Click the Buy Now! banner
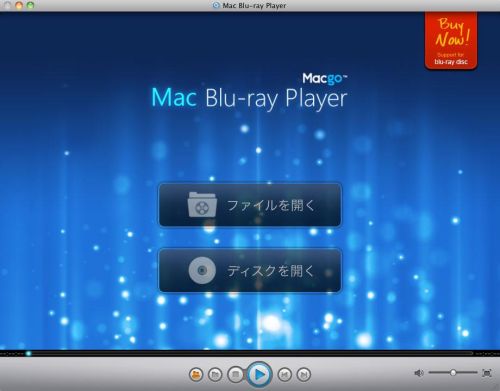This screenshot has height=391, width=500. pyautogui.click(x=451, y=41)
